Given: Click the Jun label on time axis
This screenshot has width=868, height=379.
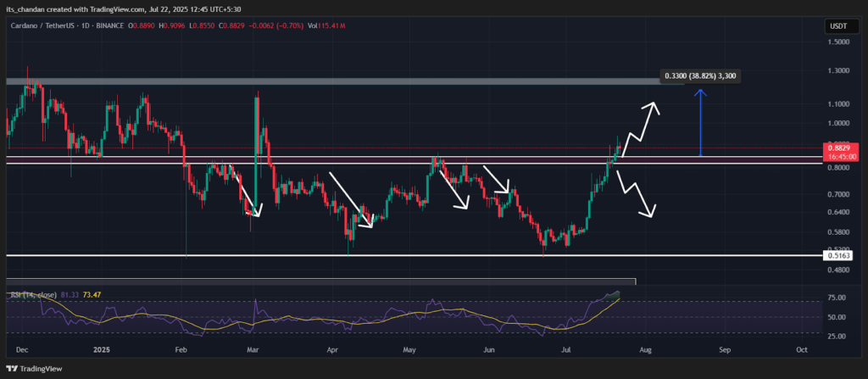Looking at the screenshot, I should point(490,350).
